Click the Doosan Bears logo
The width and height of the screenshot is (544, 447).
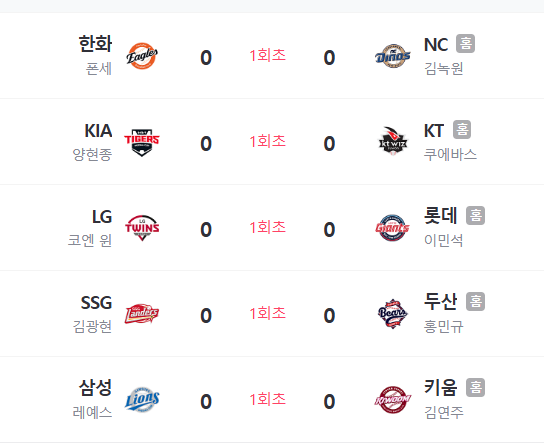click(392, 314)
